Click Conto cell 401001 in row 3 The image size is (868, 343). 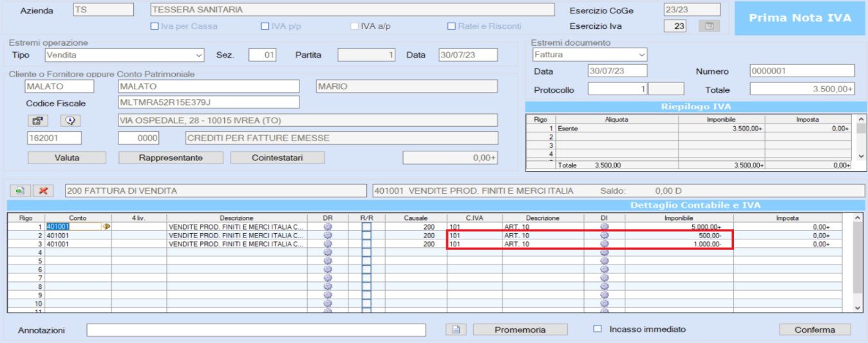tap(78, 244)
